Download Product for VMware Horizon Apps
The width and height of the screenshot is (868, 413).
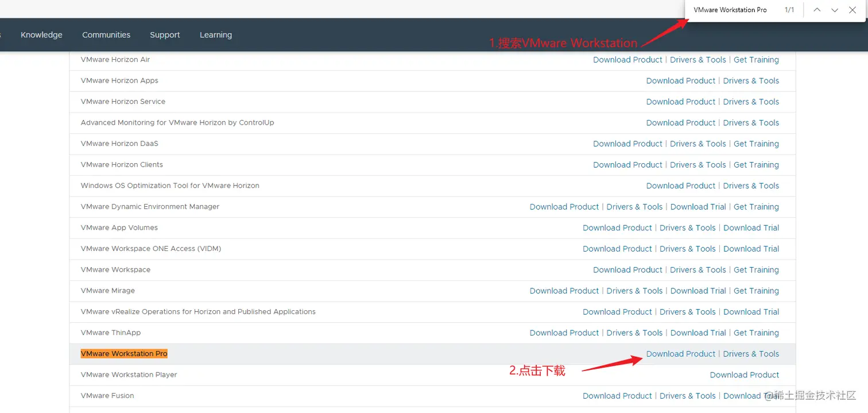[681, 81]
